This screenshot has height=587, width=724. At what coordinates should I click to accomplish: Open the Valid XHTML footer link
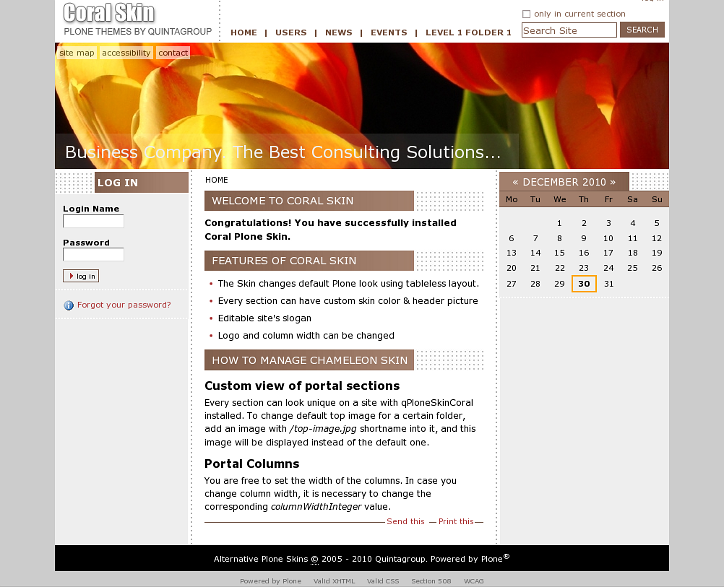334,581
